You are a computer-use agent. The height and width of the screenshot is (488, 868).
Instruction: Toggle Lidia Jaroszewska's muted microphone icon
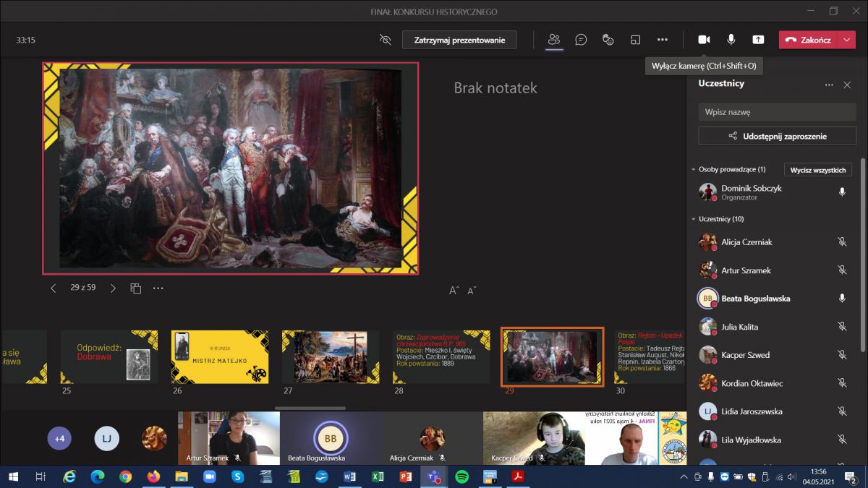842,411
